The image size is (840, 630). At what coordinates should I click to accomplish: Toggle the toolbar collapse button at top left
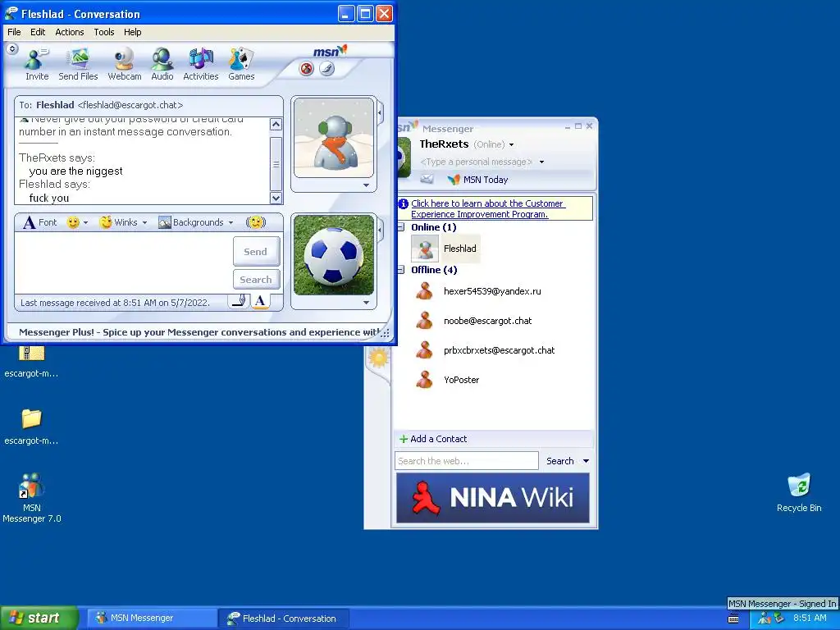point(12,49)
